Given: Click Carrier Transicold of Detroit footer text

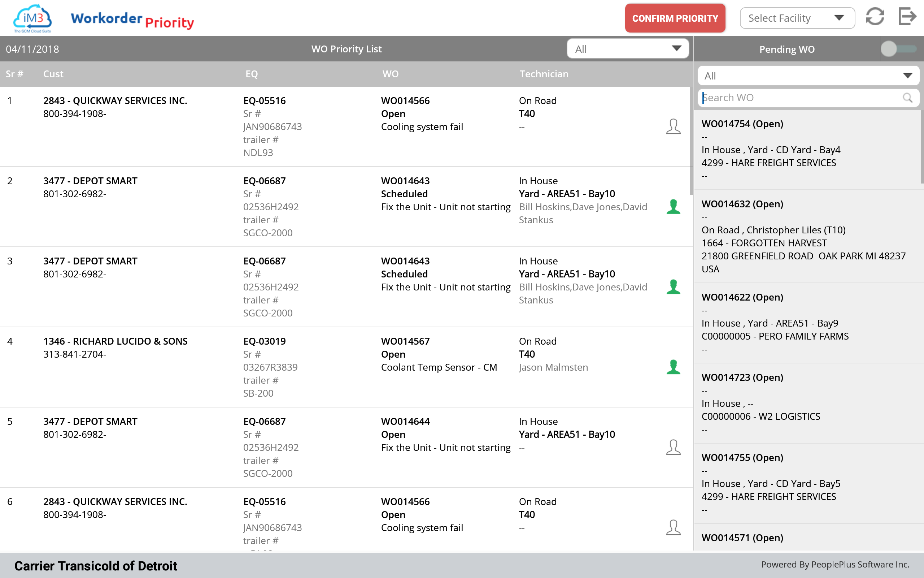Looking at the screenshot, I should point(95,566).
